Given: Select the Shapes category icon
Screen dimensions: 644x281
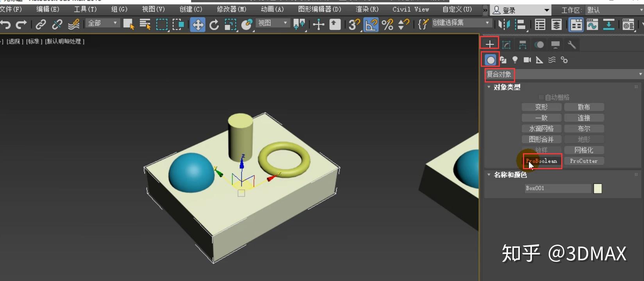Looking at the screenshot, I should [503, 60].
